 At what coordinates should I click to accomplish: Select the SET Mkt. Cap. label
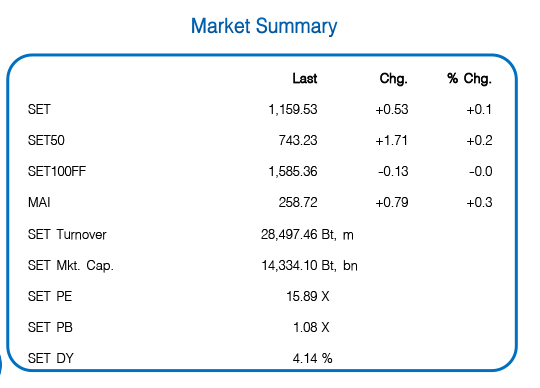click(71, 265)
